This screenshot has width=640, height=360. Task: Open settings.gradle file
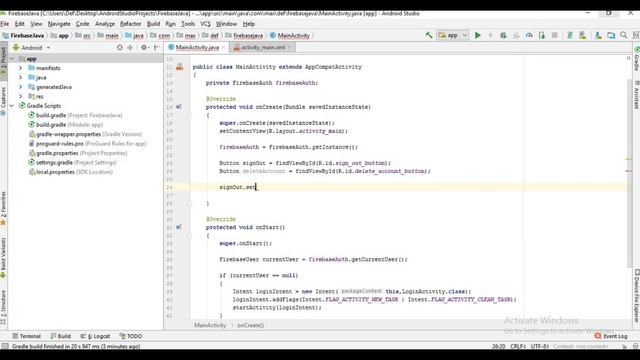tap(72, 162)
